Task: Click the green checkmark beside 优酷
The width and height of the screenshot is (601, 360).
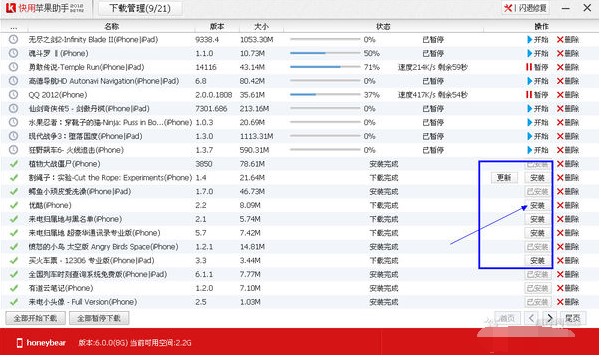Action: coord(14,205)
